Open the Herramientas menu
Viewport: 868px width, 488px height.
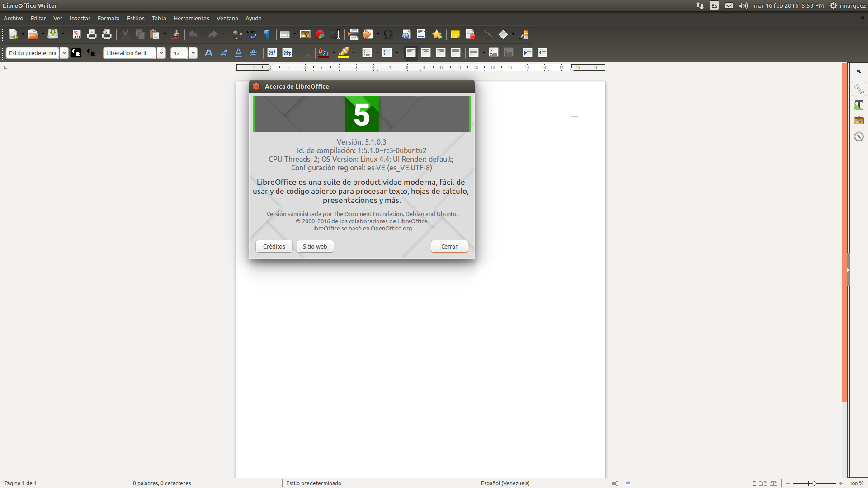(x=191, y=18)
